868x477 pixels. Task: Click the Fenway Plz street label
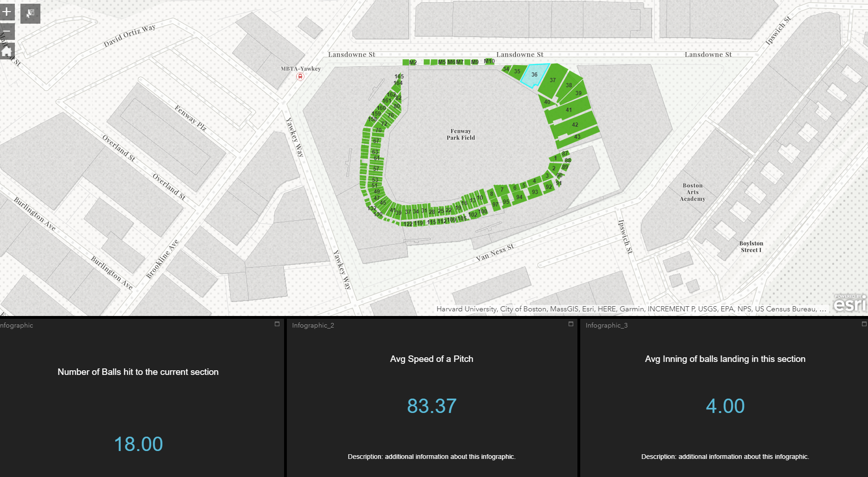(190, 118)
